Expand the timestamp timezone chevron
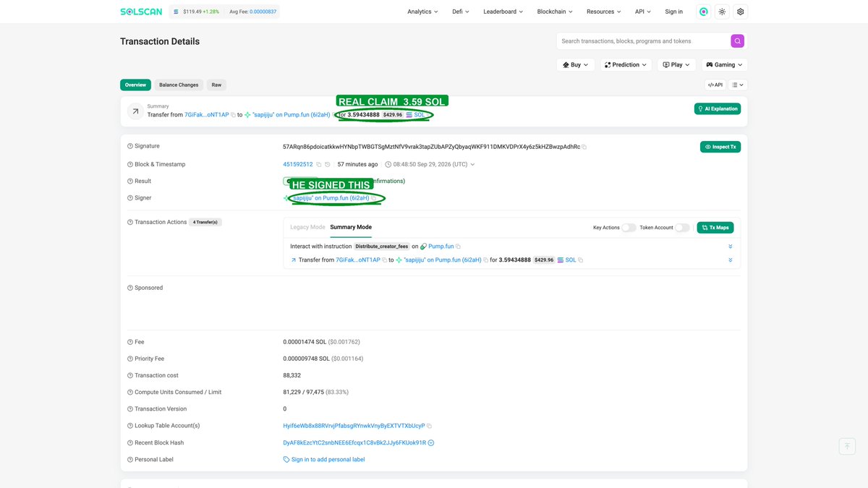This screenshot has height=488, width=868. tap(472, 164)
